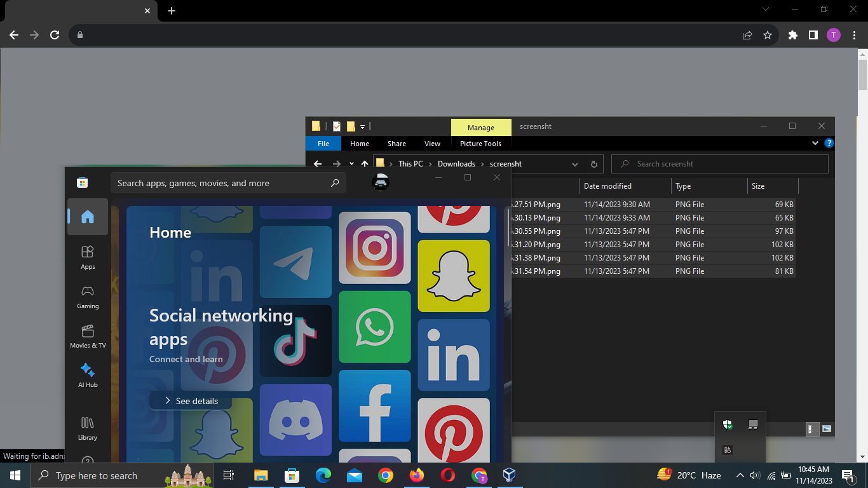Click the Chrome profile avatar T
Screen dimensions: 868x488
point(833,35)
